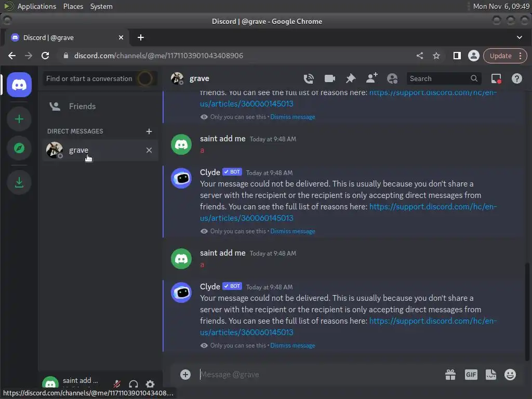The width and height of the screenshot is (532, 399).
Task: Open the Download Apps icon
Action: point(19,182)
